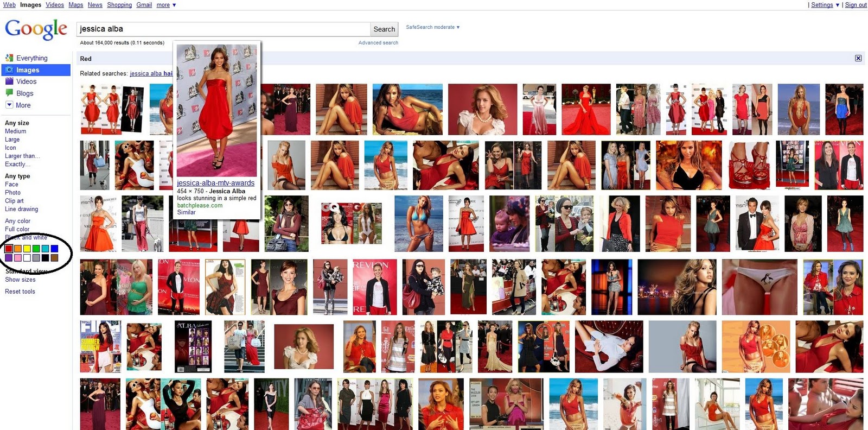The height and width of the screenshot is (430, 868).
Task: Select the Any color option
Action: click(x=17, y=221)
